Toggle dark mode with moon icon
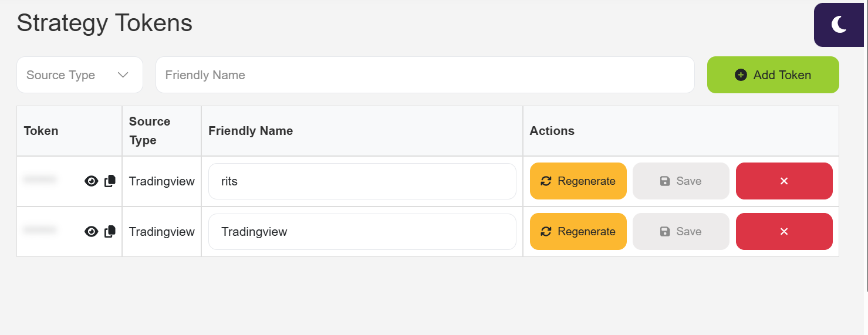The height and width of the screenshot is (335, 868). [839, 25]
